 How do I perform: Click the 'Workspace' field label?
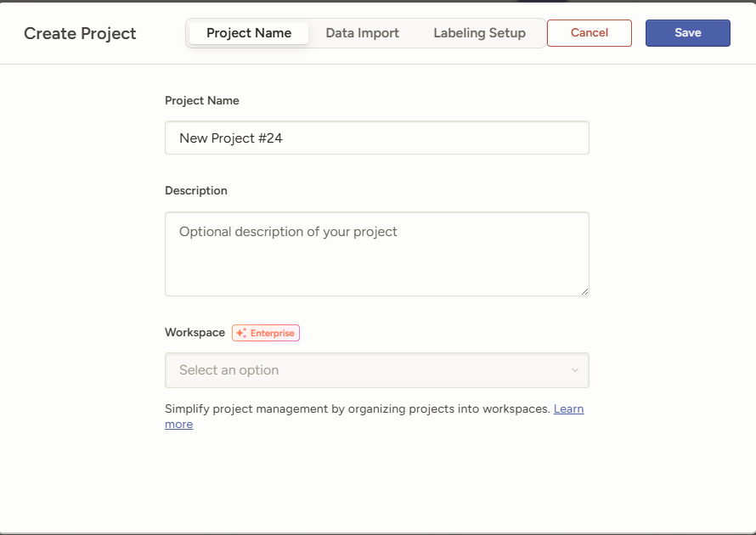pos(195,333)
